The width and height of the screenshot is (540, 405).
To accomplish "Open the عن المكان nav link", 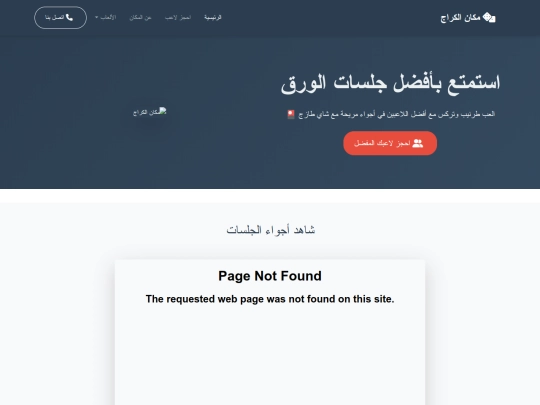I will (x=141, y=18).
